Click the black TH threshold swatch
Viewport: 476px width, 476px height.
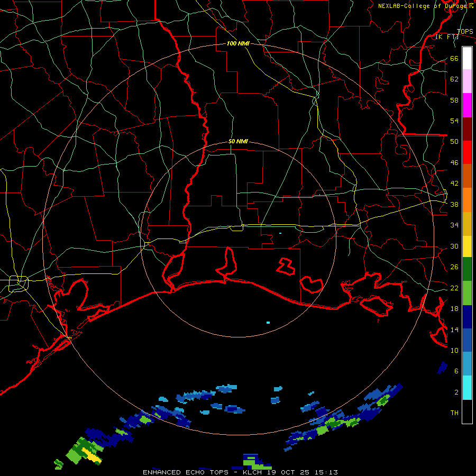467,411
